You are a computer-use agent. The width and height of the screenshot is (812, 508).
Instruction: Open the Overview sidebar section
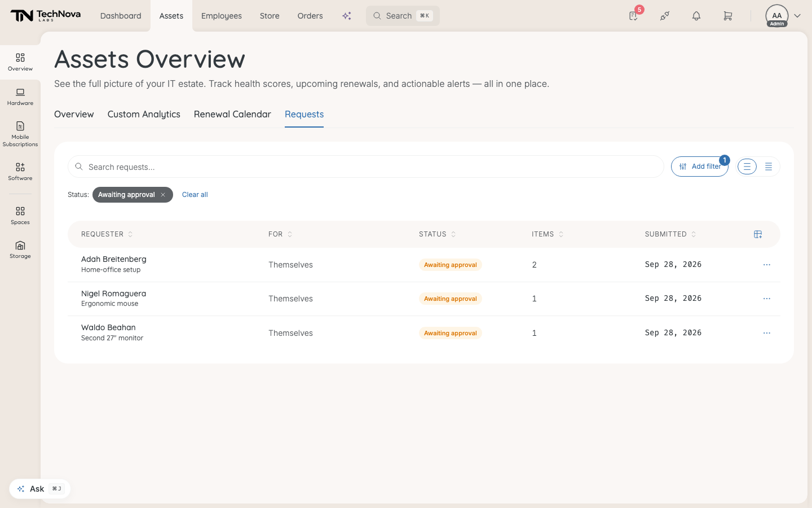[20, 62]
